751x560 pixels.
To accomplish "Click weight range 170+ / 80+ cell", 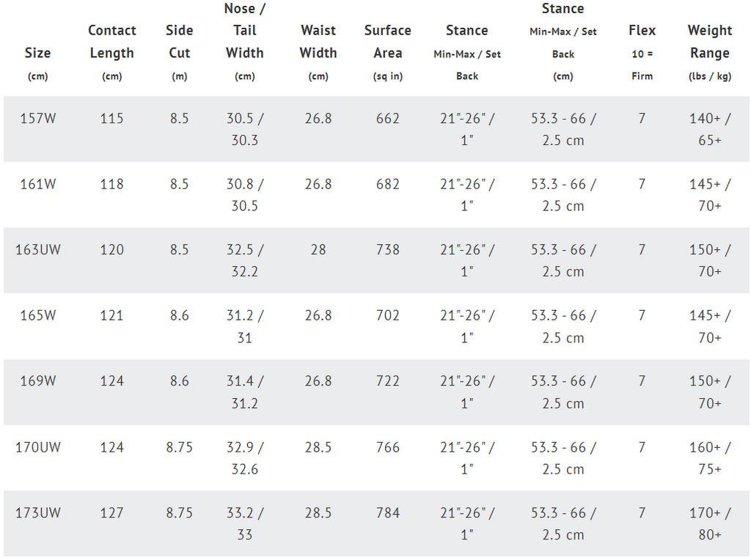I will coord(710,523).
